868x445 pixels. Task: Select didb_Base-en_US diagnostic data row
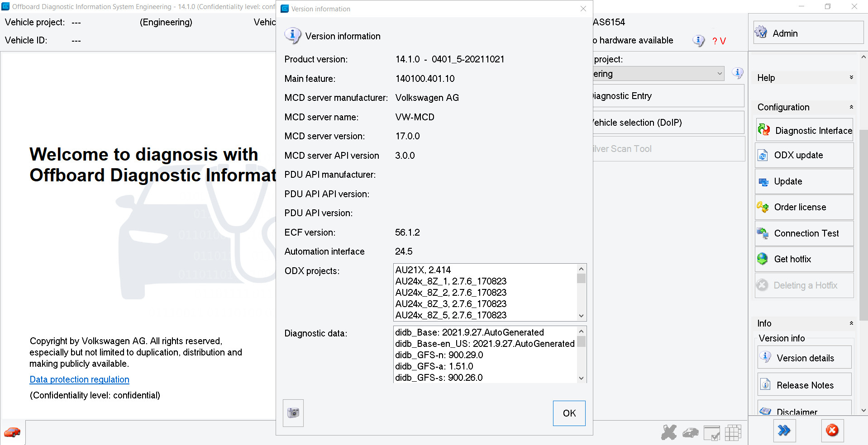click(485, 344)
